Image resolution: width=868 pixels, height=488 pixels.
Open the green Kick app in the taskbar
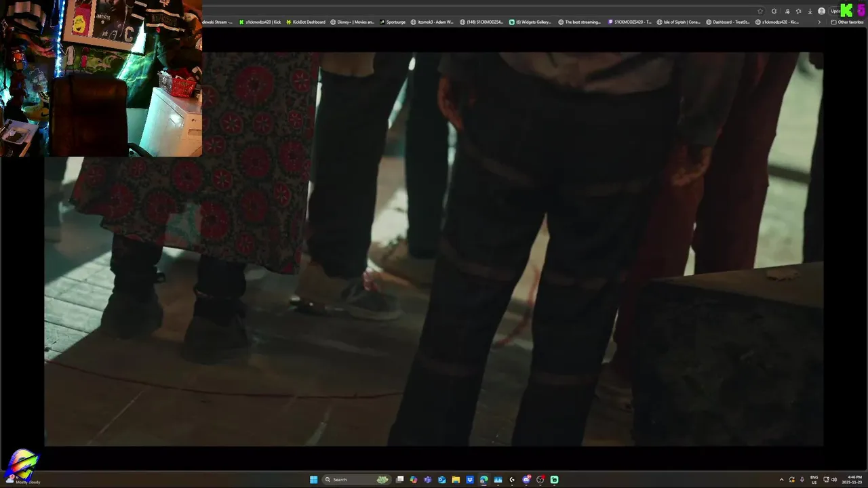(554, 480)
